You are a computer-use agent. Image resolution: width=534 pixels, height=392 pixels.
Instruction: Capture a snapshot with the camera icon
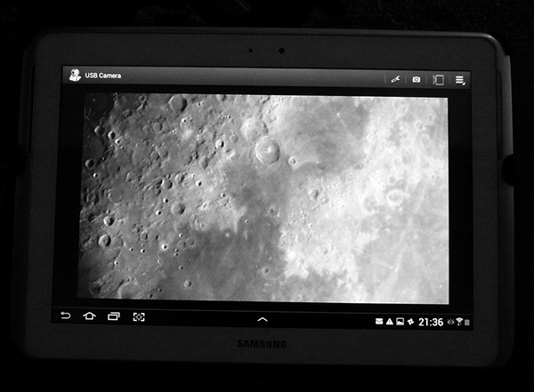(417, 80)
